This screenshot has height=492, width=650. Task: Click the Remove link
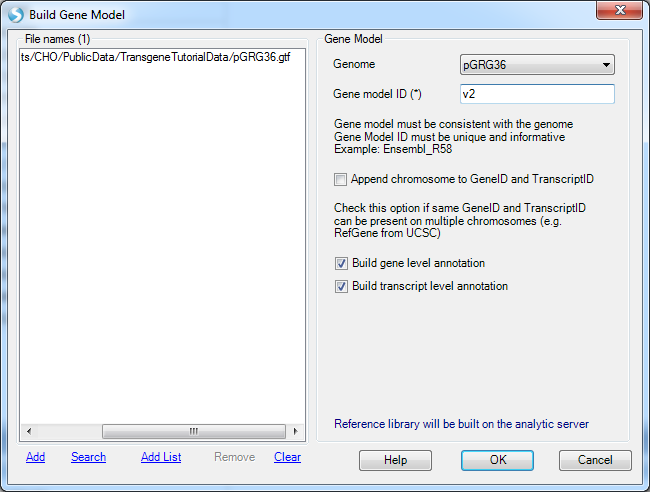point(235,457)
